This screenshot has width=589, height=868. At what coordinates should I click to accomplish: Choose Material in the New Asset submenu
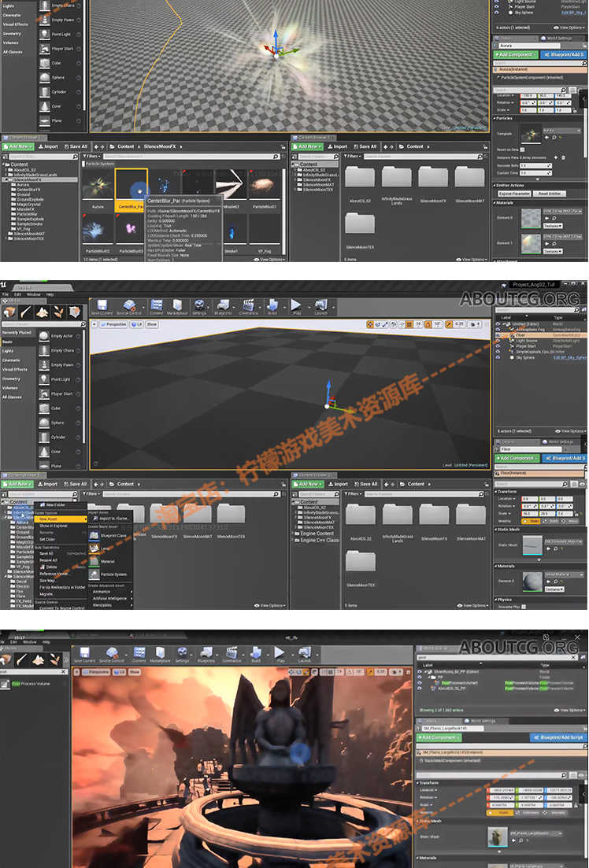pyautogui.click(x=109, y=561)
